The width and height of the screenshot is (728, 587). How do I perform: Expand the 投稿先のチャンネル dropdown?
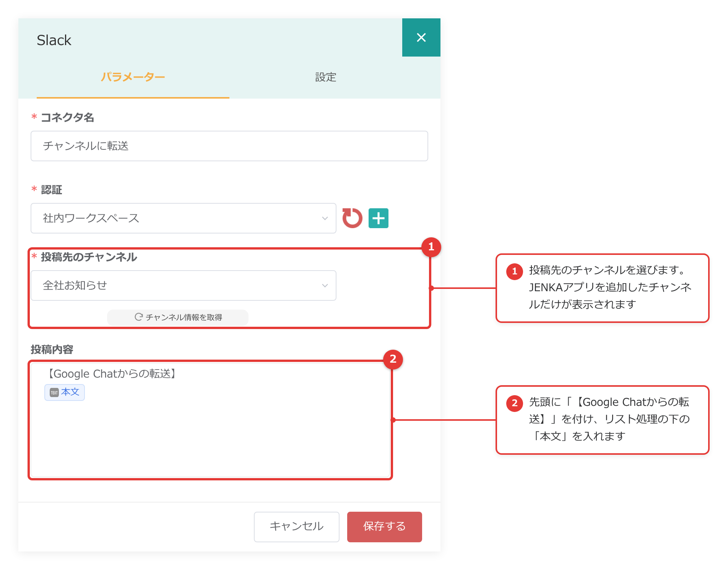point(184,285)
